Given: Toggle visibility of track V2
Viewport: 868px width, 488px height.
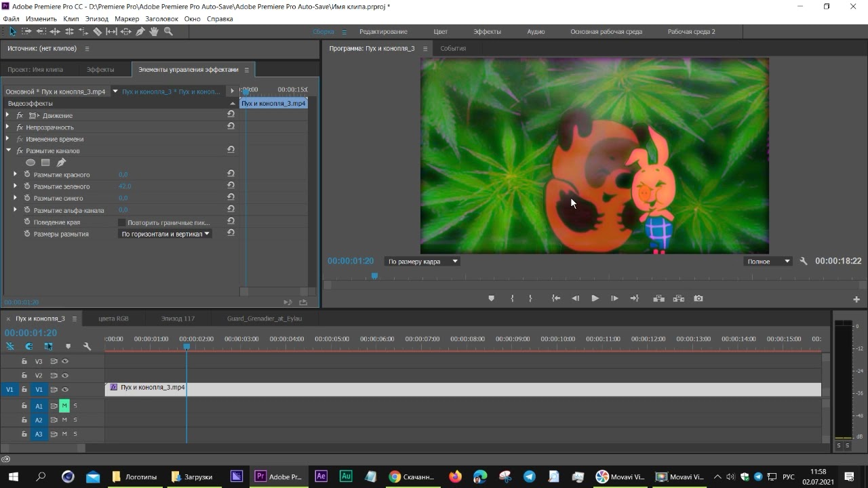Looking at the screenshot, I should click(65, 375).
